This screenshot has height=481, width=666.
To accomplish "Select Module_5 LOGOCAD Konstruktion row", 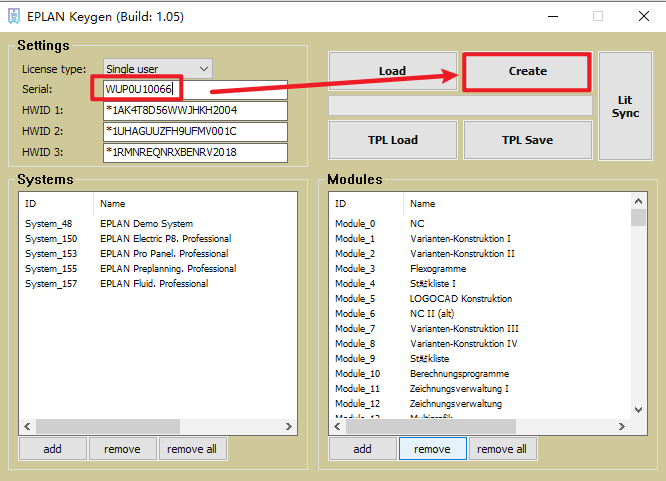I will (x=480, y=299).
